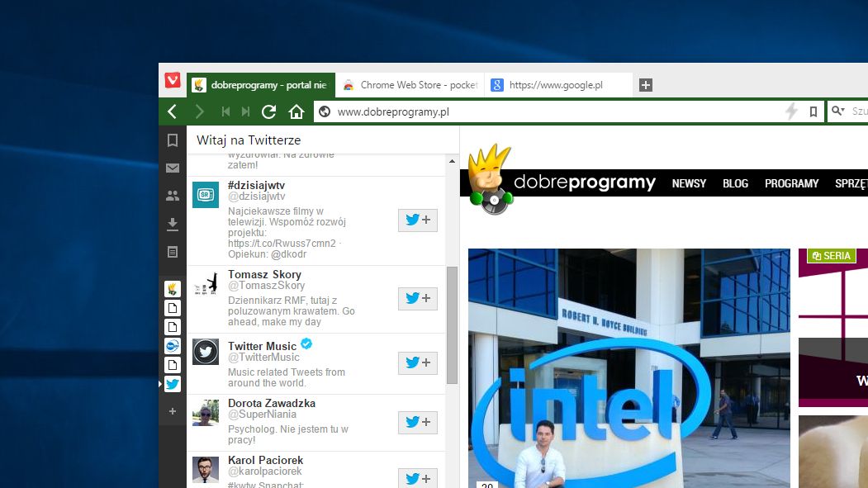Open the Downloads panel
Screen dimensions: 868x488
click(x=173, y=224)
